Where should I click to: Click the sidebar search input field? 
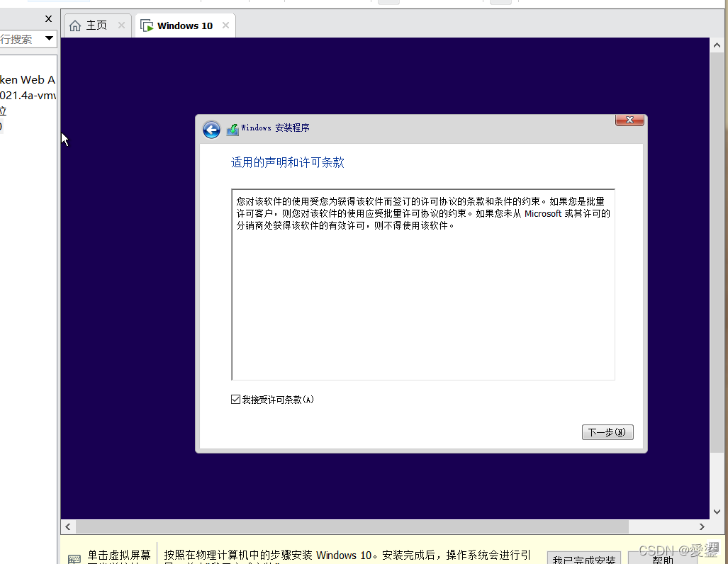point(21,39)
